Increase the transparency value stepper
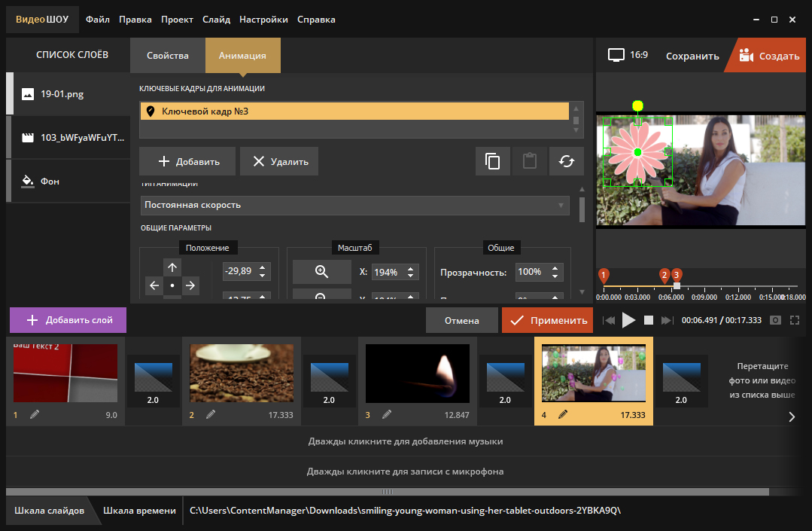This screenshot has height=531, width=812. click(555, 268)
